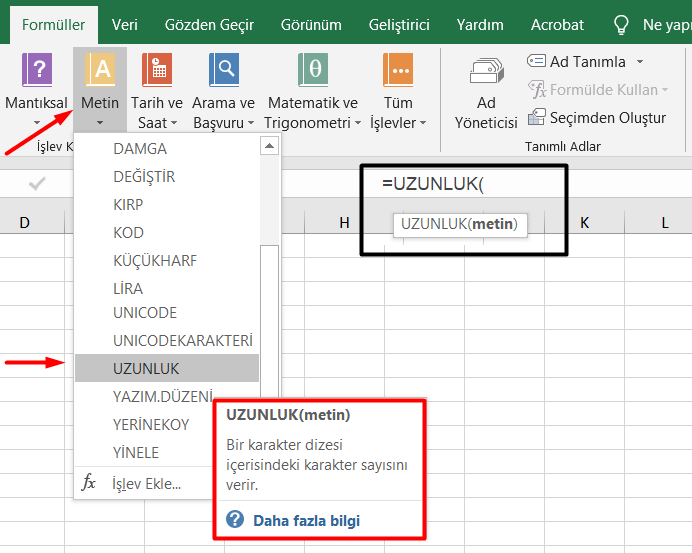Select column K header
Screen dimensions: 692x553
point(584,222)
